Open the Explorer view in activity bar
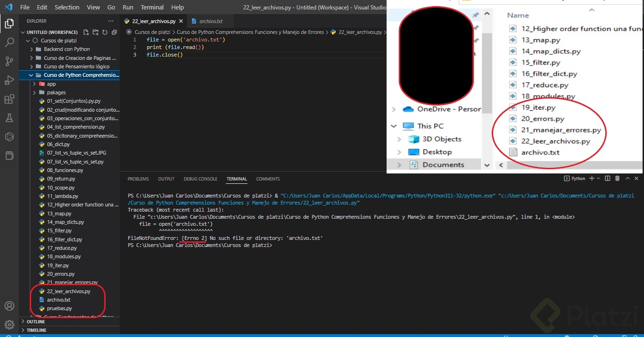Screen dimensions: 644x337 pyautogui.click(x=9, y=24)
